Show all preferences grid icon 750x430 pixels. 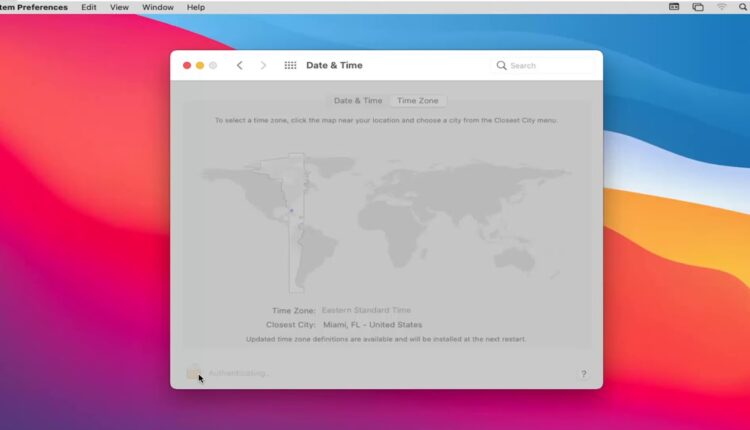(x=290, y=66)
